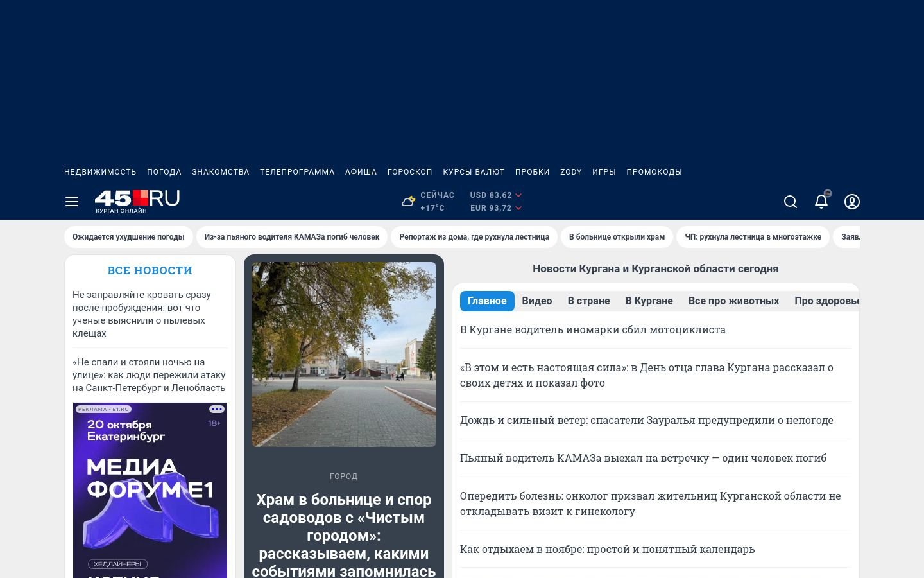Open ZODY link in top menu
This screenshot has width=924, height=578.
571,172
